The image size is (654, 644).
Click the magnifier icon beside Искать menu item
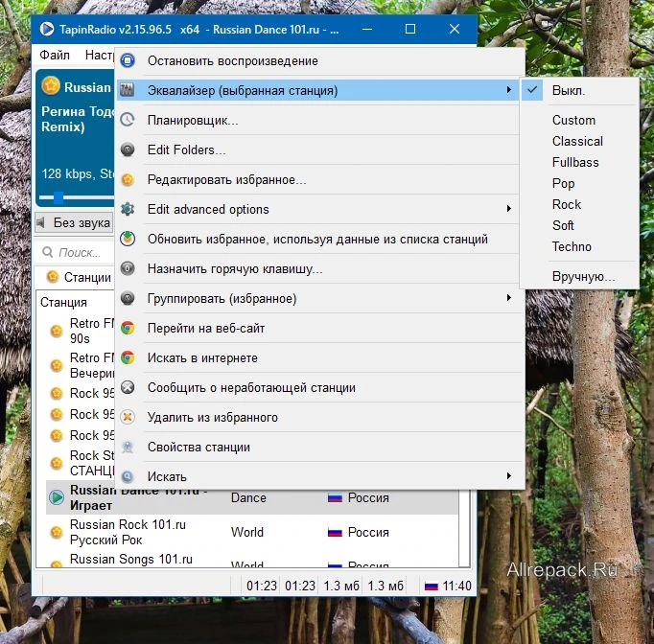tap(128, 476)
